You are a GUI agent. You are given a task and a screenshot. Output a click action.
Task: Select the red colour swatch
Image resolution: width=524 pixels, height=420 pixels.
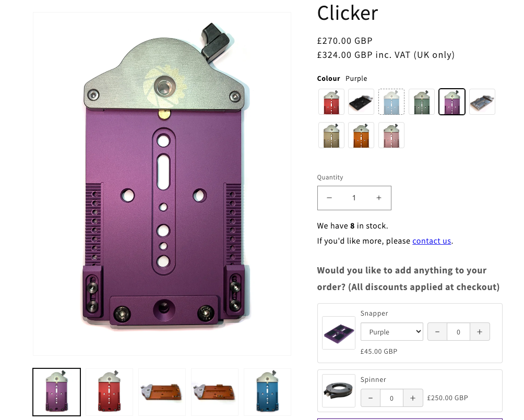(x=331, y=102)
